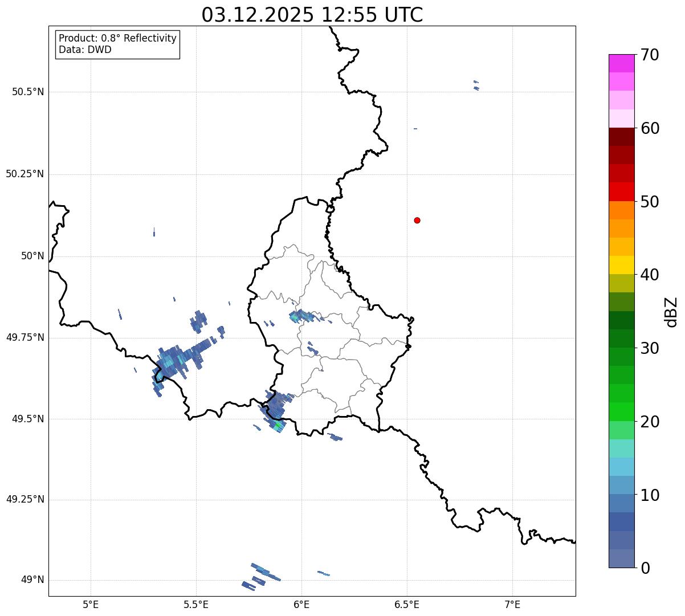The width and height of the screenshot is (685, 616).
Task: Click the 0 colorbar tick label
Action: click(x=645, y=568)
